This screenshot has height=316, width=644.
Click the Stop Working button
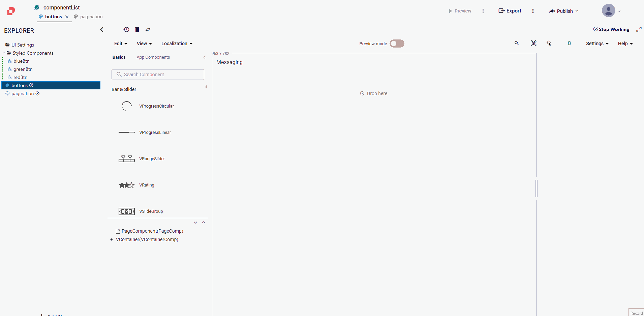[x=611, y=29]
